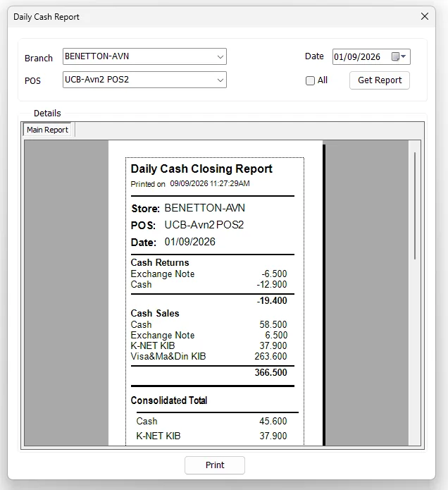Viewport: 448px width, 490px height.
Task: Click the Details group label
Action: pos(47,113)
